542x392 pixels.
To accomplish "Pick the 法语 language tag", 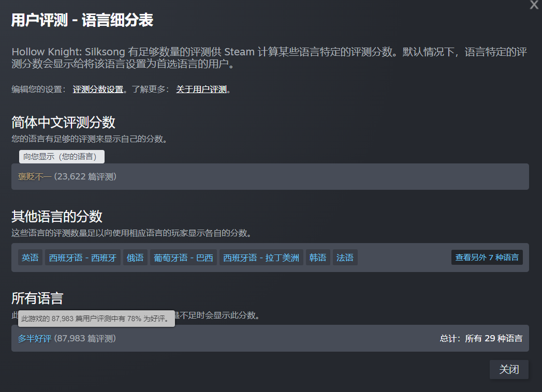I will coord(345,258).
